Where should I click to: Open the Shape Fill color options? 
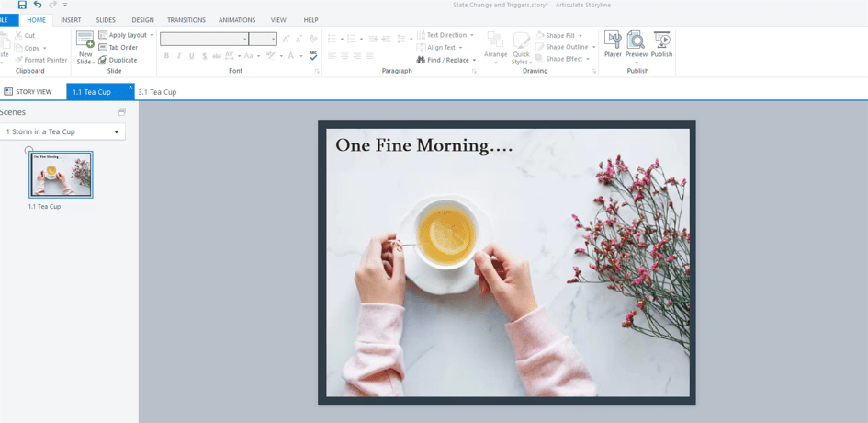click(x=558, y=35)
